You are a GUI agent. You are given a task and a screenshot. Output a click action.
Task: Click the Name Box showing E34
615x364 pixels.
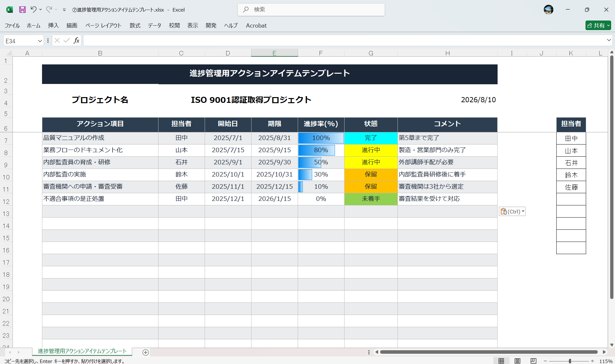tap(21, 41)
